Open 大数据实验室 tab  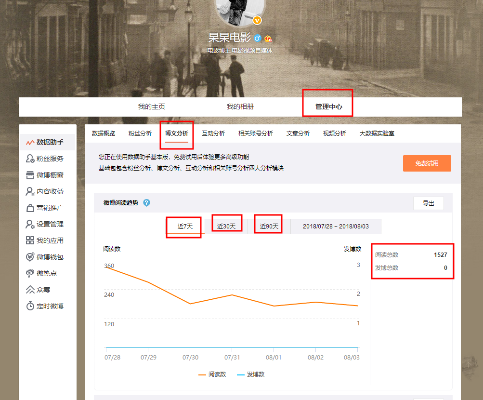377,133
